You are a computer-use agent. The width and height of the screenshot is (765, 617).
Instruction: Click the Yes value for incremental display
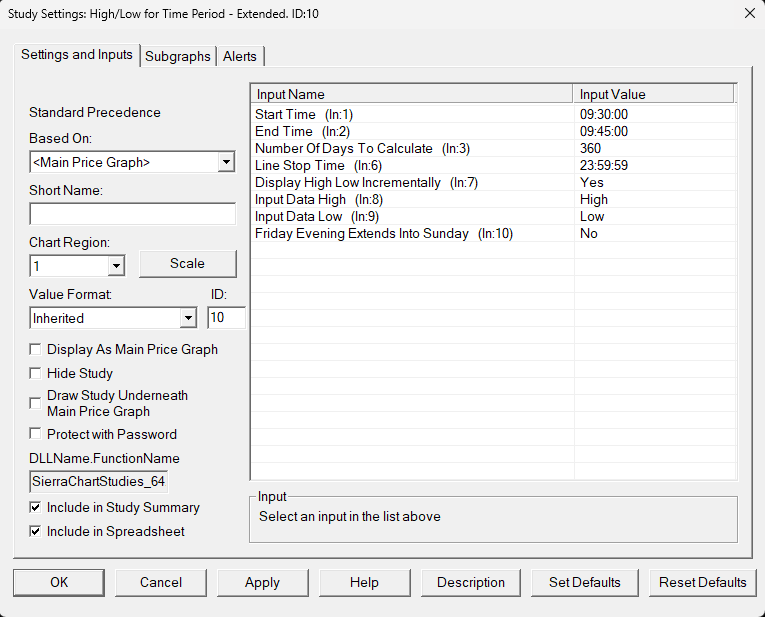point(592,183)
